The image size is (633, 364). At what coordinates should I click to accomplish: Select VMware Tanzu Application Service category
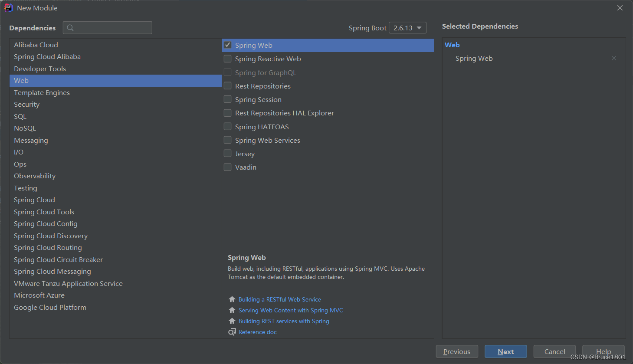pyautogui.click(x=115, y=283)
